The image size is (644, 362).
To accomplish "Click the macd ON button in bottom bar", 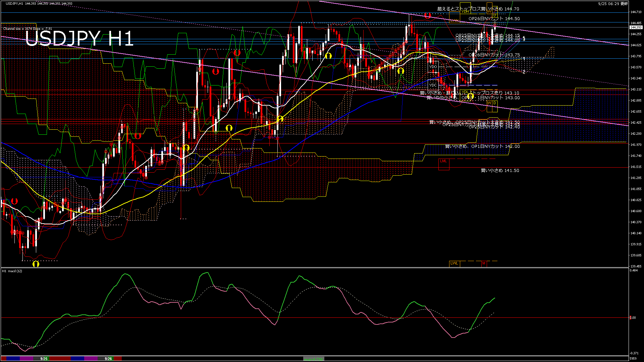I will [x=314, y=359].
